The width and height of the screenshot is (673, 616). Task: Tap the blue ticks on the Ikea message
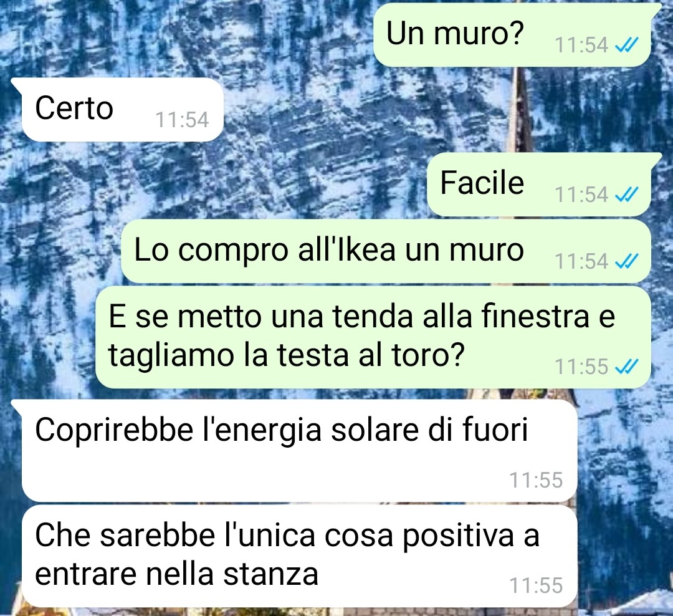[626, 261]
